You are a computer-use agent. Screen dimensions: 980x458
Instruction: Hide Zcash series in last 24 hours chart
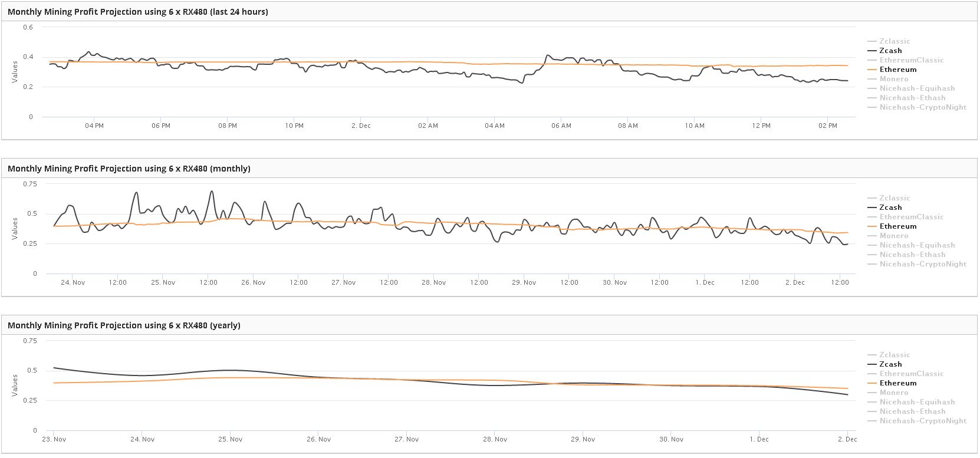[884, 51]
